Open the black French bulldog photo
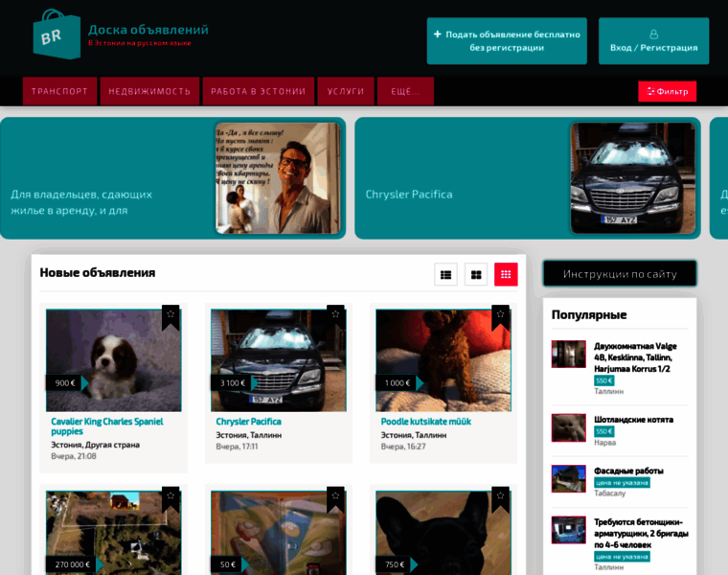This screenshot has height=575, width=728. click(444, 533)
